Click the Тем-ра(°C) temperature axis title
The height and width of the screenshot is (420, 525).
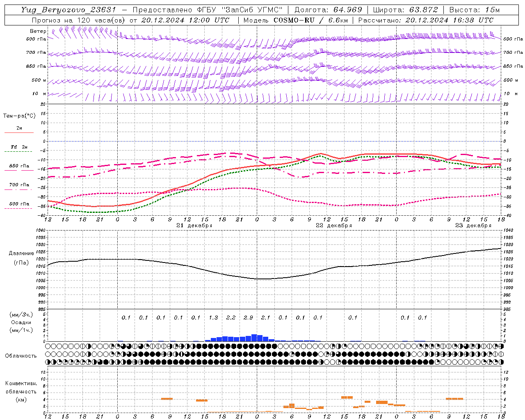(x=19, y=116)
